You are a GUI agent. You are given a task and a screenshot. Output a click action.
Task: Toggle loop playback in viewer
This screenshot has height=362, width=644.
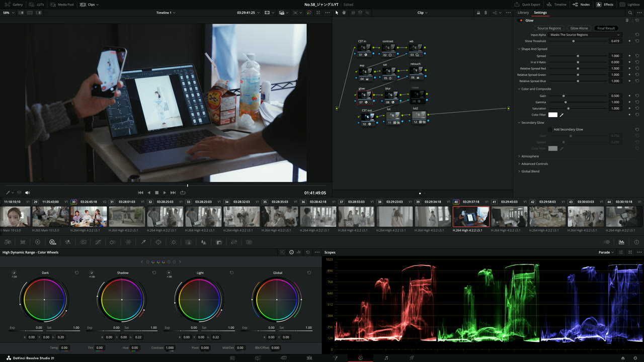(183, 193)
